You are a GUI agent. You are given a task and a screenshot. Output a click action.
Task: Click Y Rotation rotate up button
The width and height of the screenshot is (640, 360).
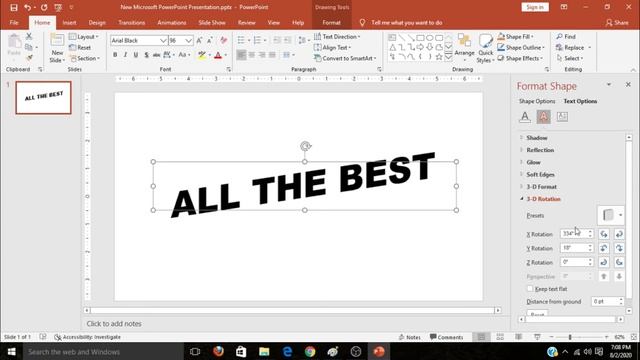coord(604,248)
